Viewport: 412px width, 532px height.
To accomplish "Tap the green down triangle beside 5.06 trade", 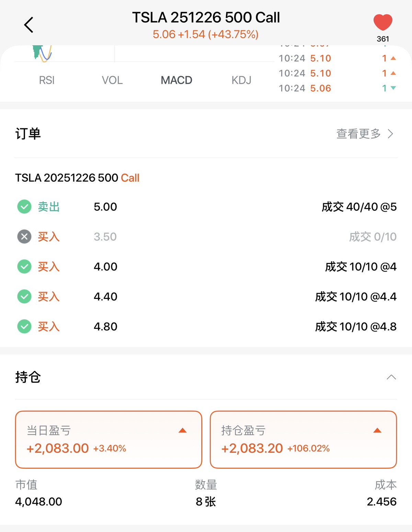I will click(393, 88).
